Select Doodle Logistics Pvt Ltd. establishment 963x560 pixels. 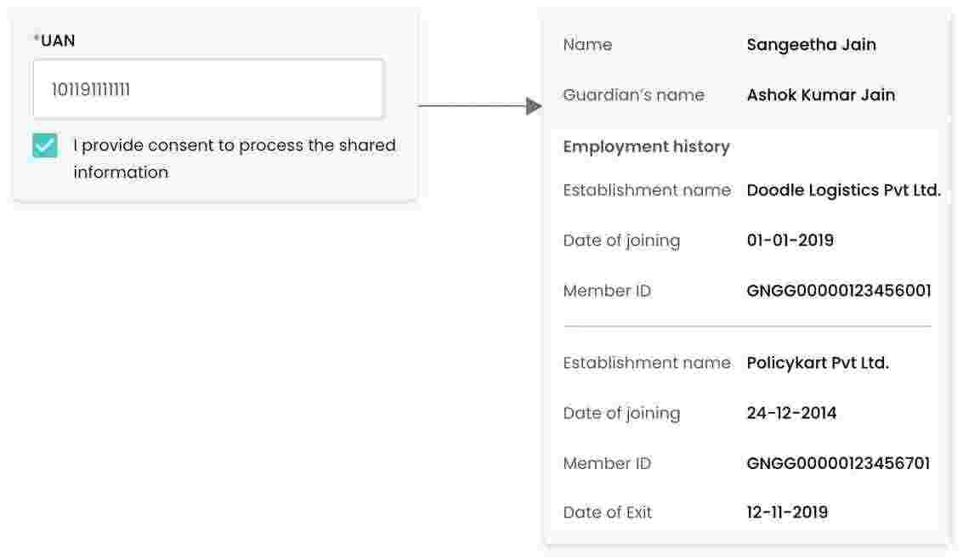[843, 189]
